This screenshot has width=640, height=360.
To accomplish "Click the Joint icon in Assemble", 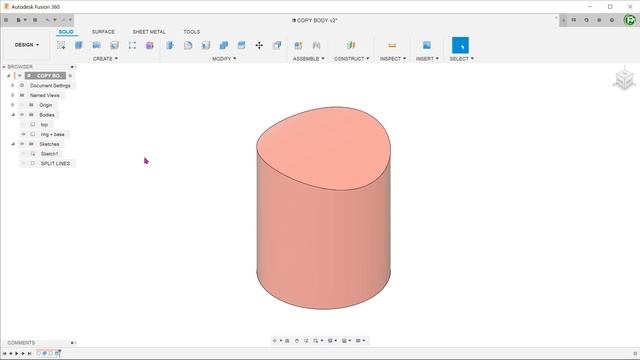I will click(316, 45).
